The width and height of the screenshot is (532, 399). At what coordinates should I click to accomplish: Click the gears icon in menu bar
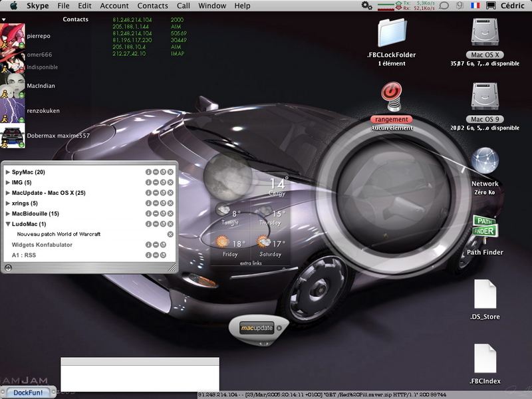pyautogui.click(x=367, y=5)
